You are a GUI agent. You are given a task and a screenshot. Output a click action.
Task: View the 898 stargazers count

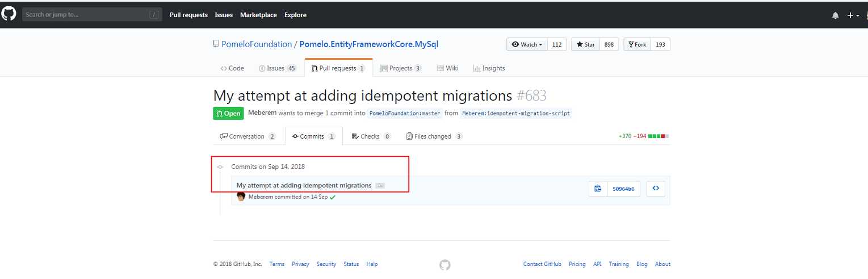tap(609, 44)
